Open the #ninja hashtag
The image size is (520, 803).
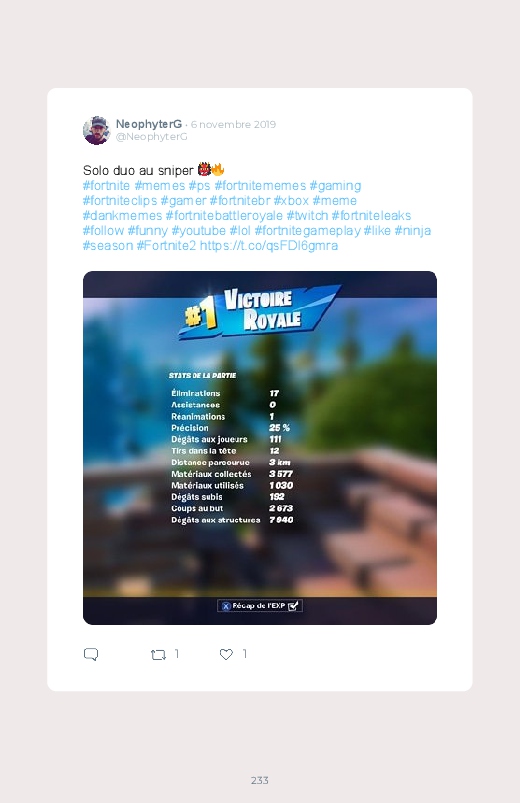412,230
